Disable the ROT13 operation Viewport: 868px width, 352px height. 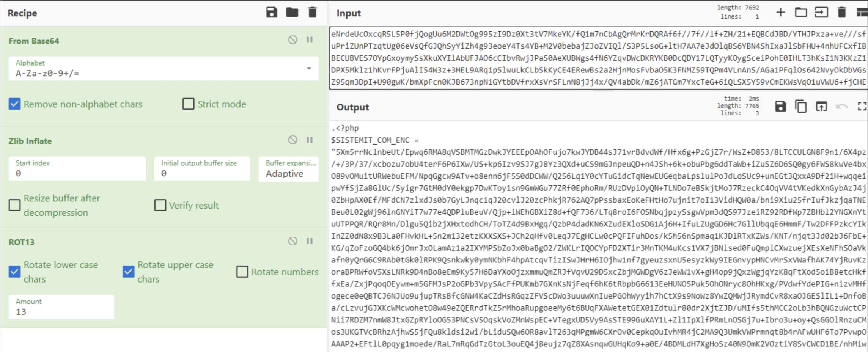coord(292,241)
